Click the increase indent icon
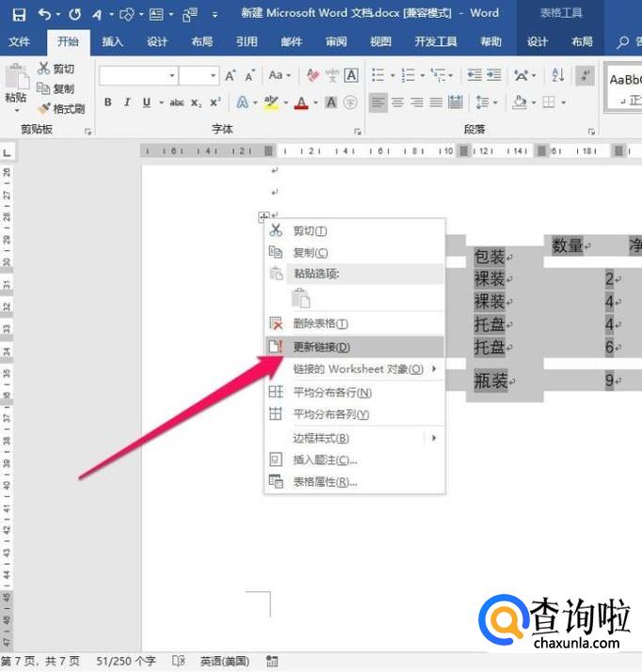The width and height of the screenshot is (642, 672). (x=493, y=75)
